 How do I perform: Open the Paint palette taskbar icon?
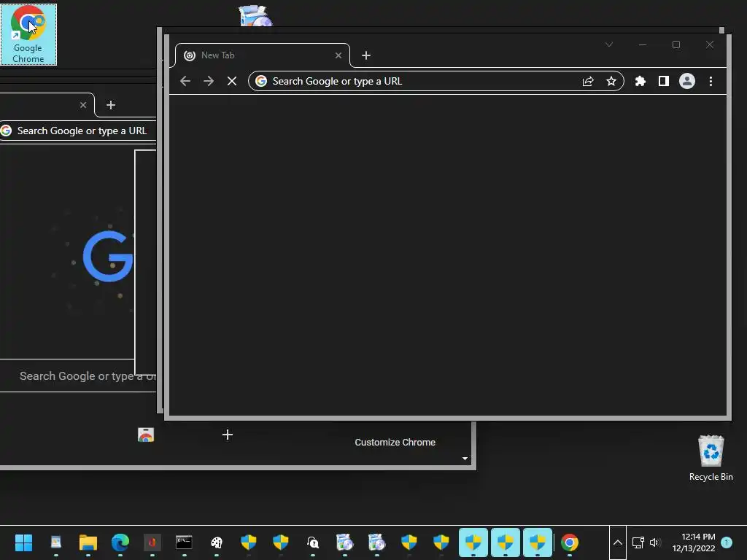(216, 542)
